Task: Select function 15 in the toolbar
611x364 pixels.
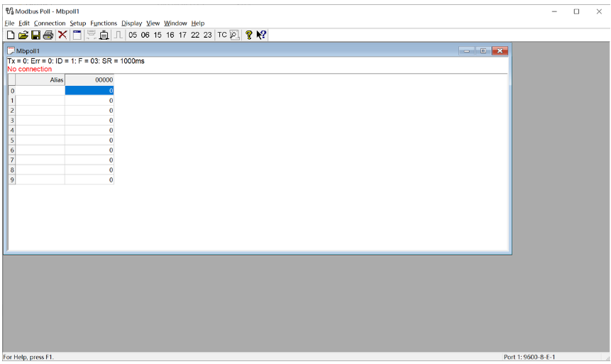Action: click(158, 35)
